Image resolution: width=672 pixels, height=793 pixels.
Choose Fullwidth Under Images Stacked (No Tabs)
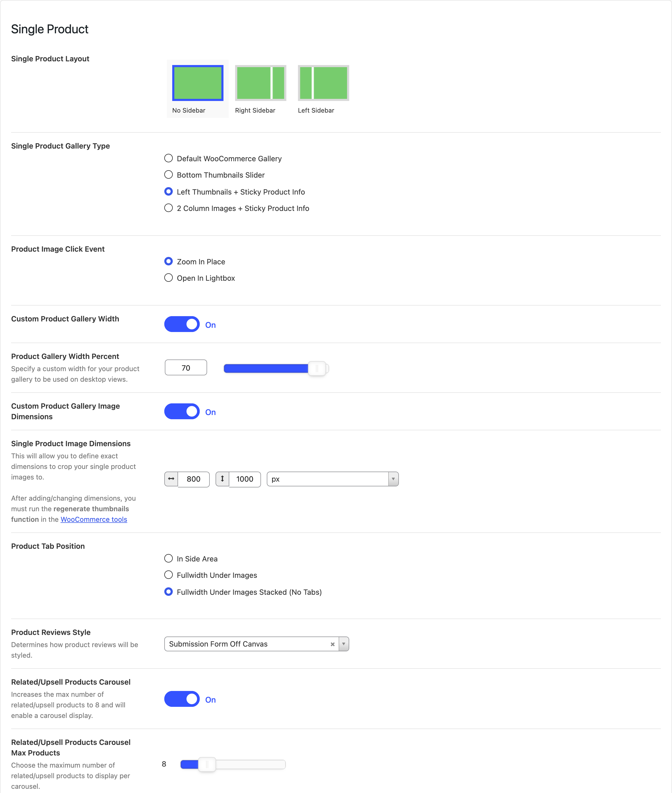(168, 591)
